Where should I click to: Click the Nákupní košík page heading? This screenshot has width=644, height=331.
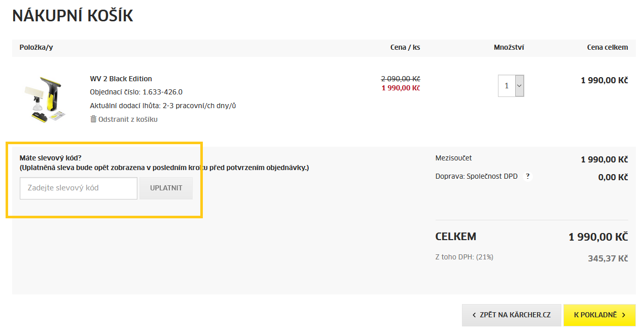pos(73,16)
